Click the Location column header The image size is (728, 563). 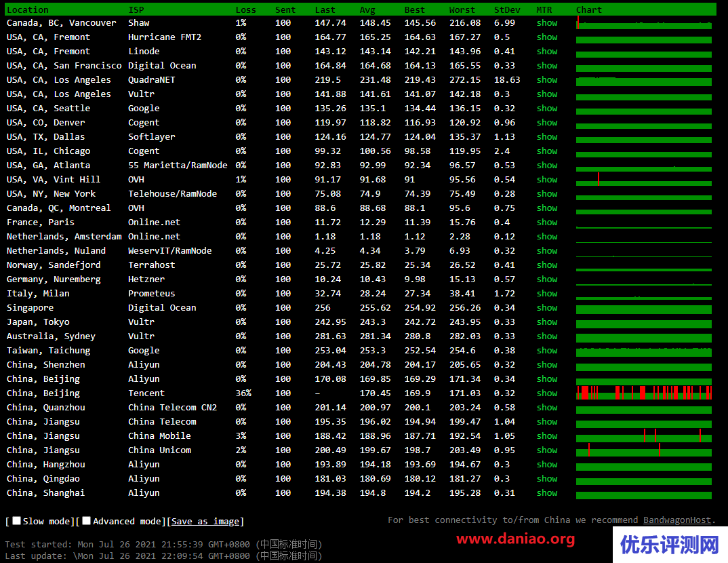pos(27,9)
